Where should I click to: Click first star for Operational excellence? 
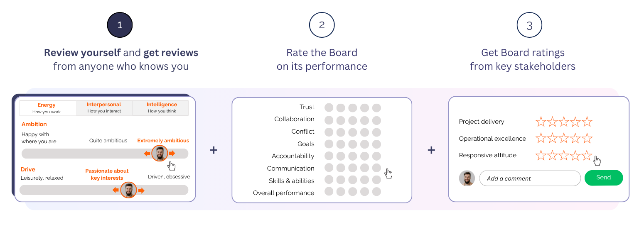click(x=541, y=139)
